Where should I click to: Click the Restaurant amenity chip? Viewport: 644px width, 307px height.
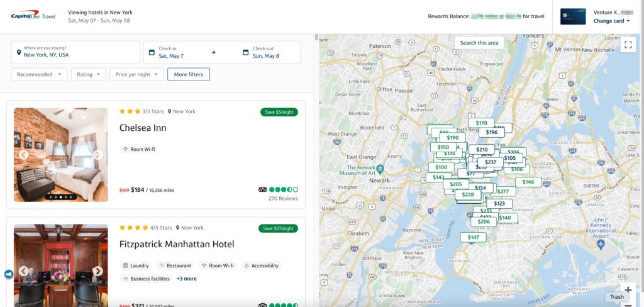[175, 265]
